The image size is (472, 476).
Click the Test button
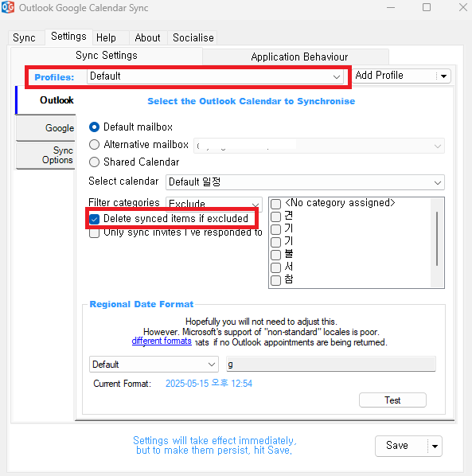coord(392,400)
